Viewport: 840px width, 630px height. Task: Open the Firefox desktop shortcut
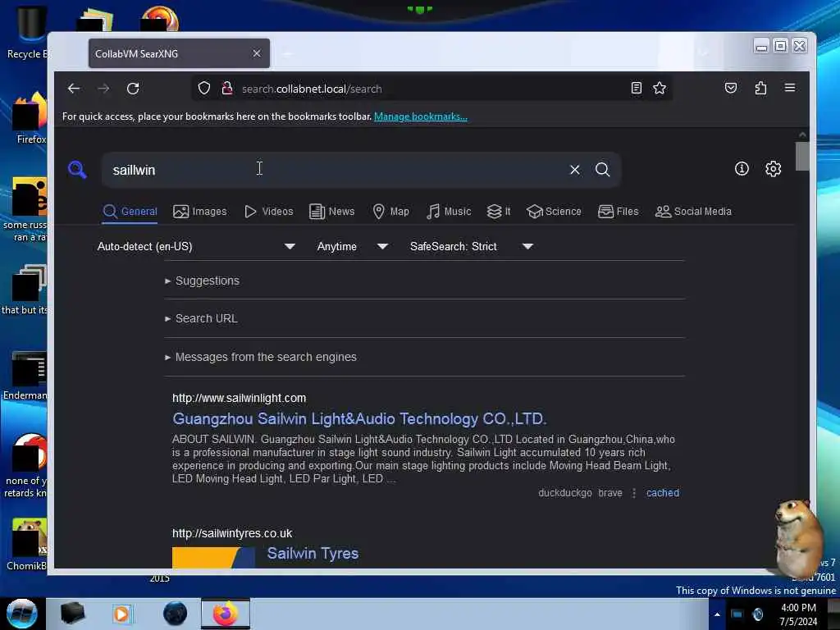pyautogui.click(x=30, y=119)
